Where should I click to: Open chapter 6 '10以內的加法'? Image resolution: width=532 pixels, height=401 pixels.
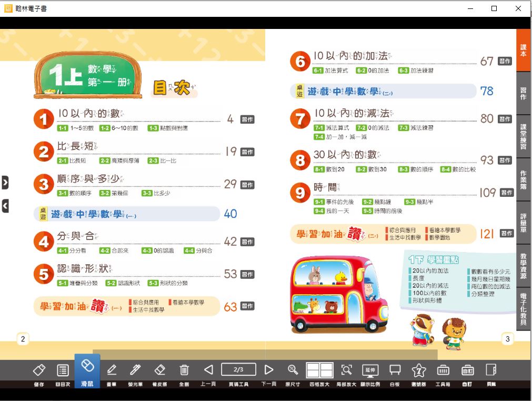coord(352,56)
